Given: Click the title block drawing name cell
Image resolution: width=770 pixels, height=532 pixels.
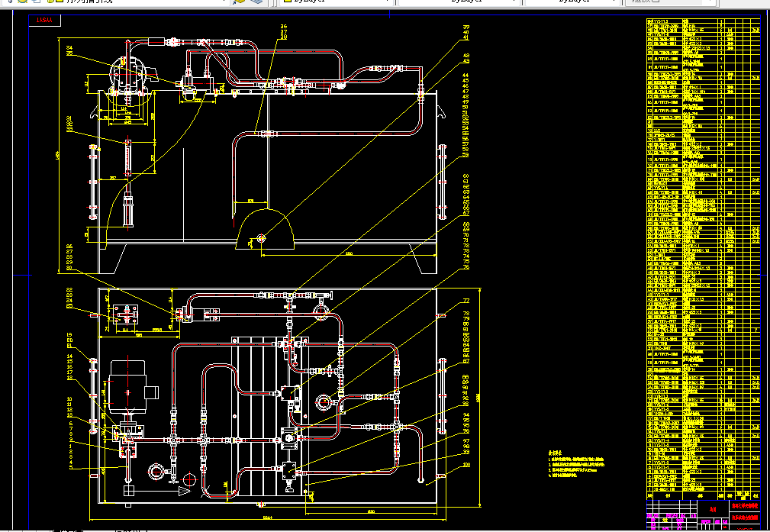Looking at the screenshot, I should point(745,517).
